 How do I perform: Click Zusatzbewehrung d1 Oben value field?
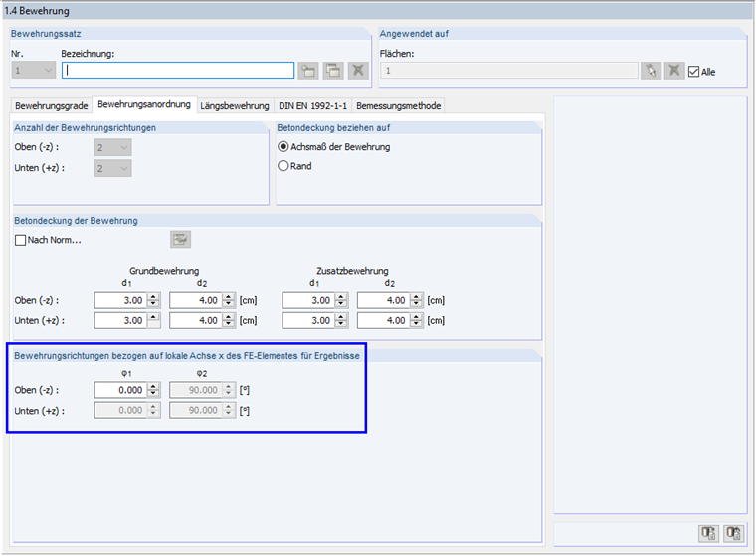pos(308,300)
